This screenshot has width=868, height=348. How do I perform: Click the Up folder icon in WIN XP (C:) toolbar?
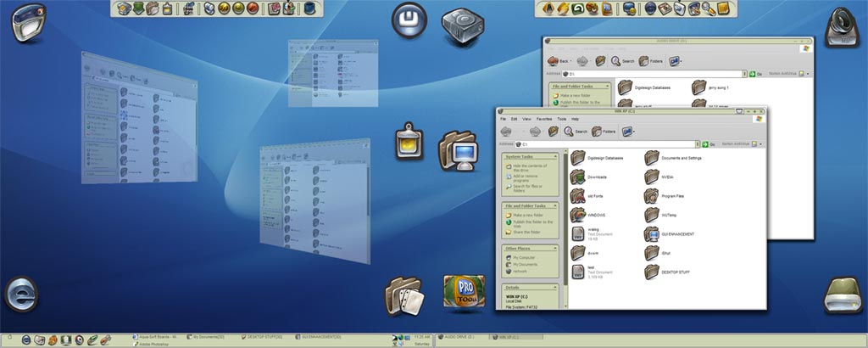(x=553, y=132)
